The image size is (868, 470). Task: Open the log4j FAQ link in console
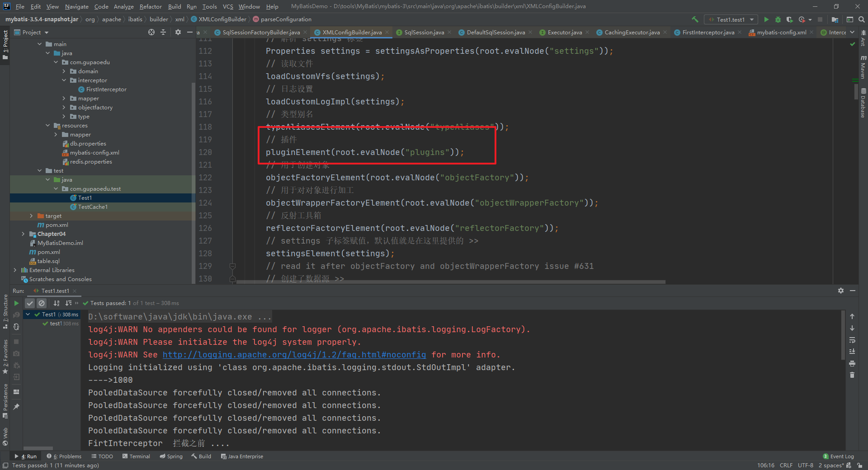[x=294, y=355]
